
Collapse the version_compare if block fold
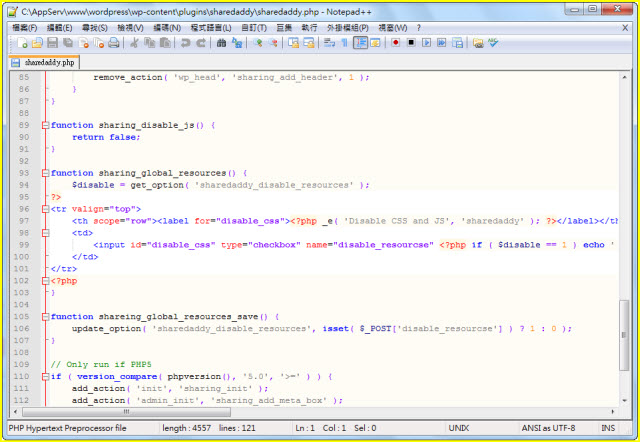pyautogui.click(x=45, y=377)
